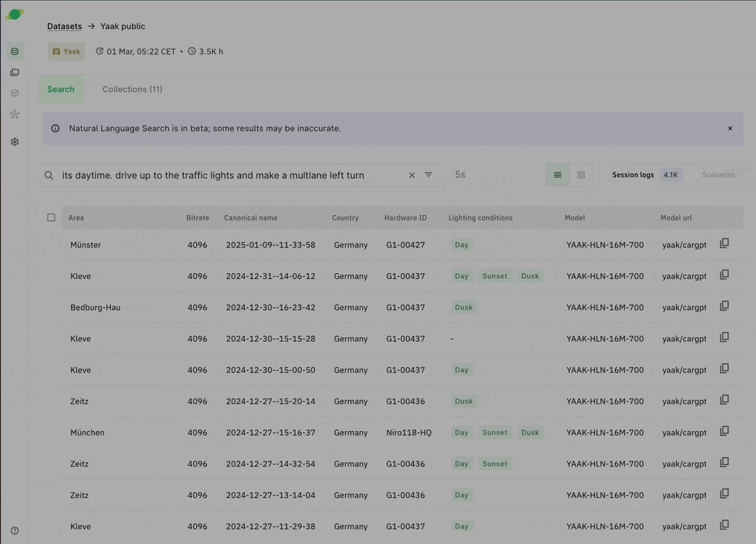Dismiss the Natural Language Search beta banner
This screenshot has width=756, height=544.
point(730,128)
